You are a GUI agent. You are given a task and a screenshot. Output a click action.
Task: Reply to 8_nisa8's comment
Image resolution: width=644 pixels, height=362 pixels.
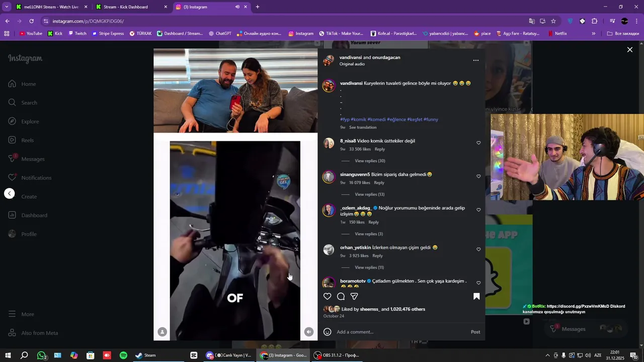tap(380, 149)
